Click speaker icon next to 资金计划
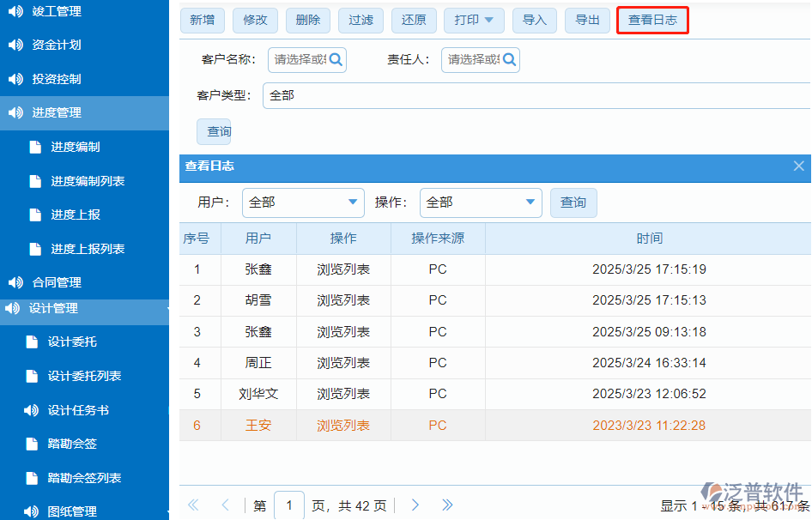Viewport: 812px width, 520px height. [x=15, y=45]
